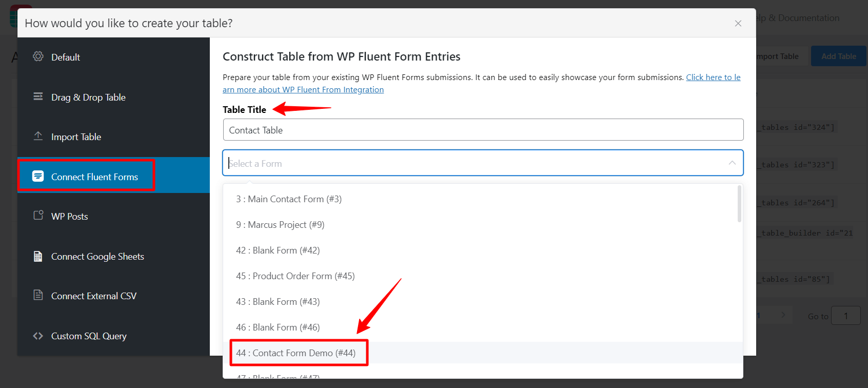Click the Drag & Drop Table icon
The width and height of the screenshot is (868, 388).
[x=38, y=96]
